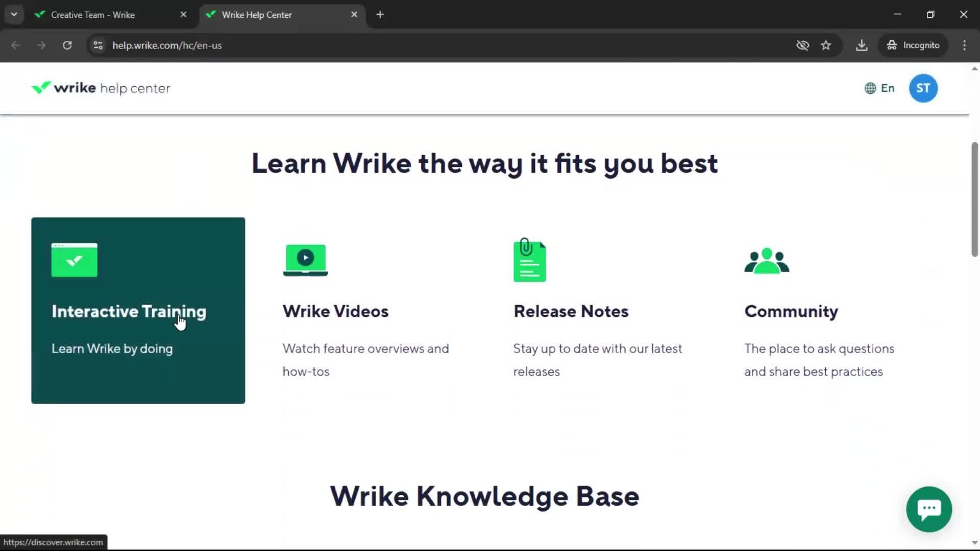Click the globe language icon
The height and width of the screenshot is (551, 980).
(870, 88)
